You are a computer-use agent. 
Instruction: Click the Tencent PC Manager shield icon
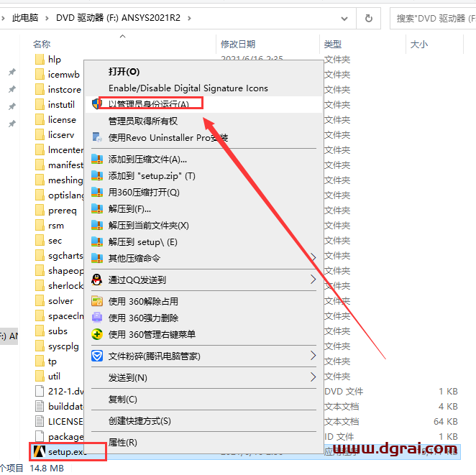tap(97, 356)
